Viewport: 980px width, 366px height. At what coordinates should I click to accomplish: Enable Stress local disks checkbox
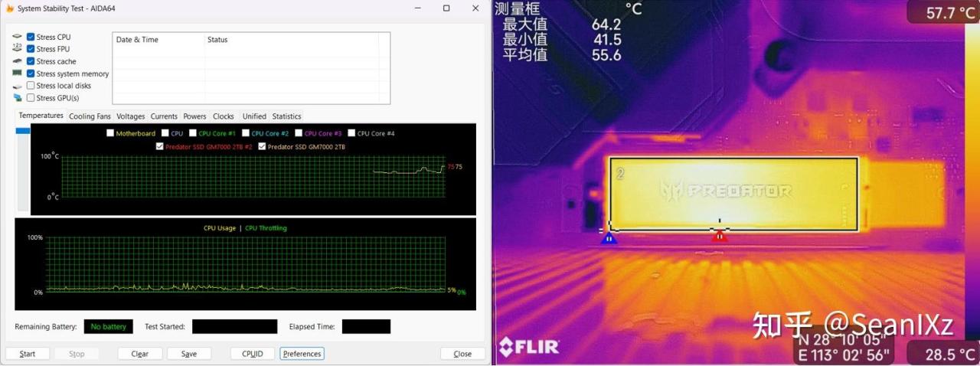(x=31, y=86)
